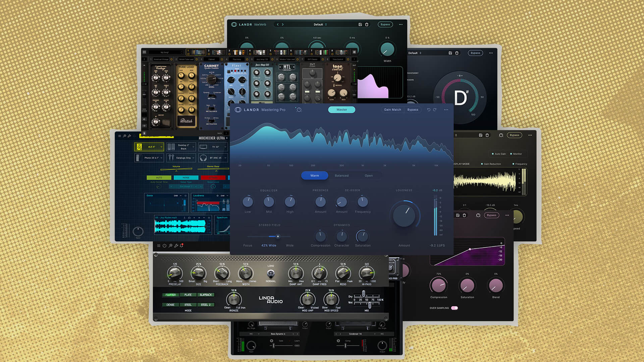This screenshot has width=644, height=362.
Task: Select the Open style tab
Action: 369,176
